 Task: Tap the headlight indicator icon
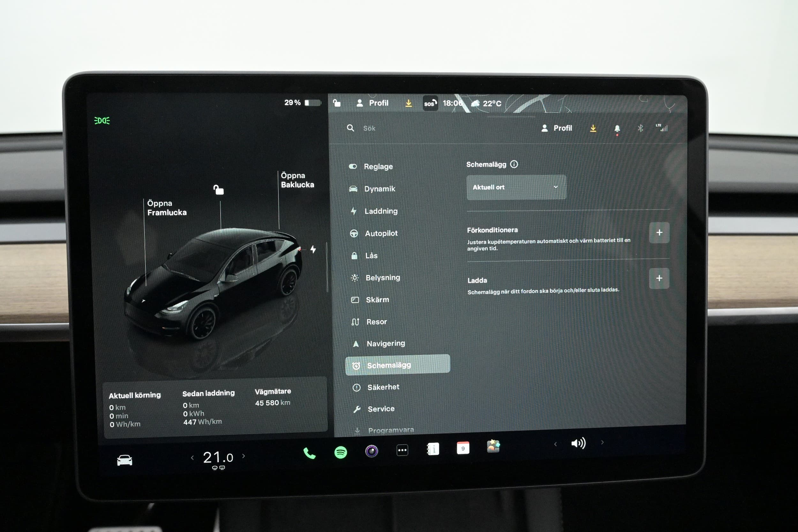click(102, 120)
